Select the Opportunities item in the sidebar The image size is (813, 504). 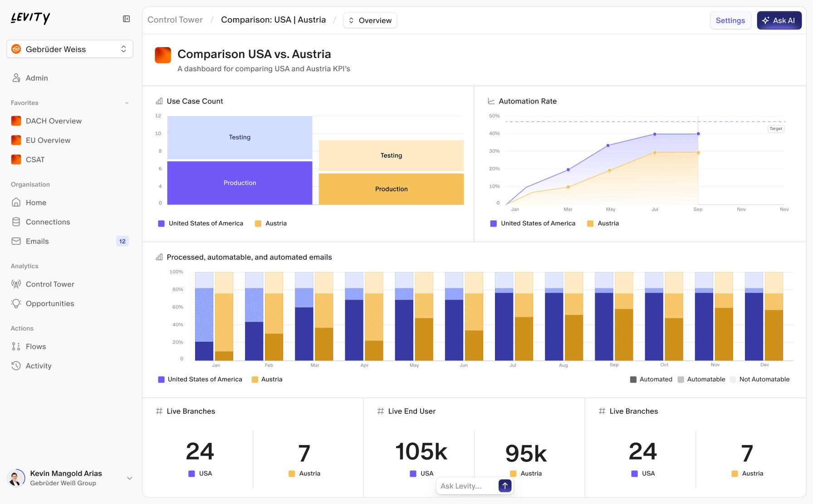pyautogui.click(x=50, y=303)
